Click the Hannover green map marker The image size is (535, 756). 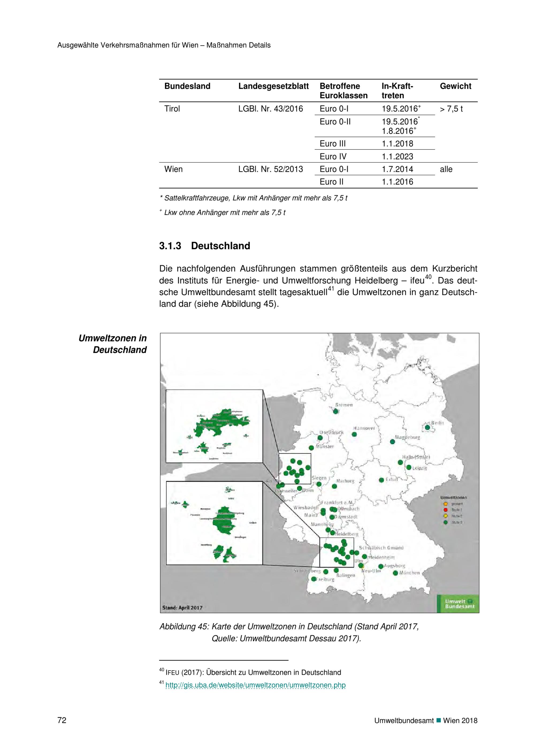354,434
